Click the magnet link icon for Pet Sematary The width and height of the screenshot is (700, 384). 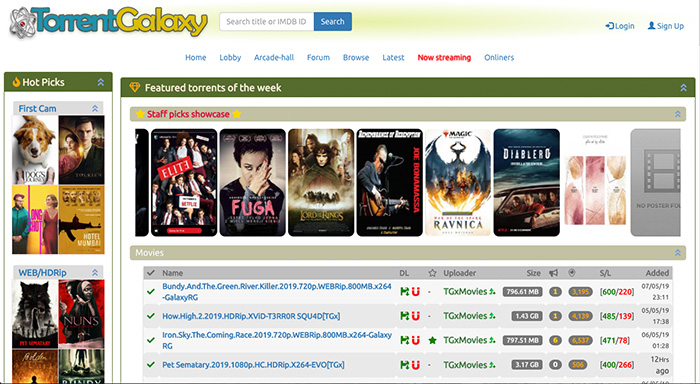(x=416, y=365)
